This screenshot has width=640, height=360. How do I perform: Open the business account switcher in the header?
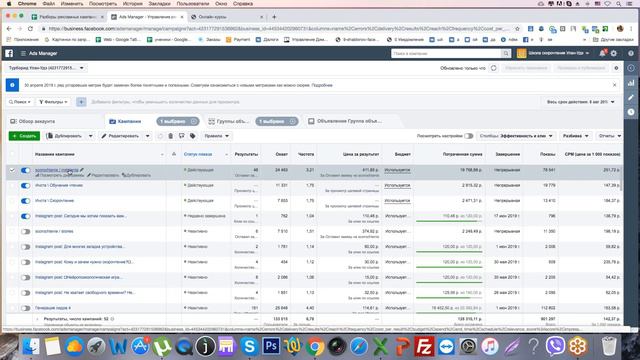click(x=553, y=53)
